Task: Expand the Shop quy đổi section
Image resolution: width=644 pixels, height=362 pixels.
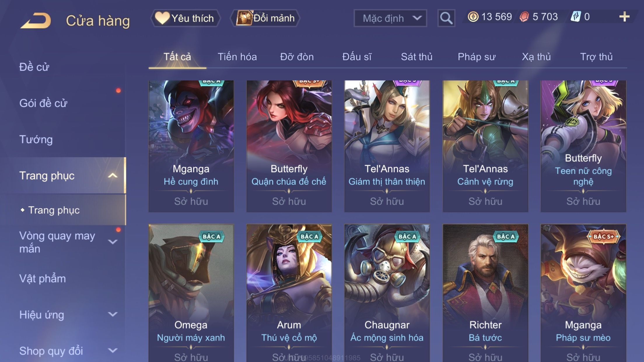Action: 113,350
